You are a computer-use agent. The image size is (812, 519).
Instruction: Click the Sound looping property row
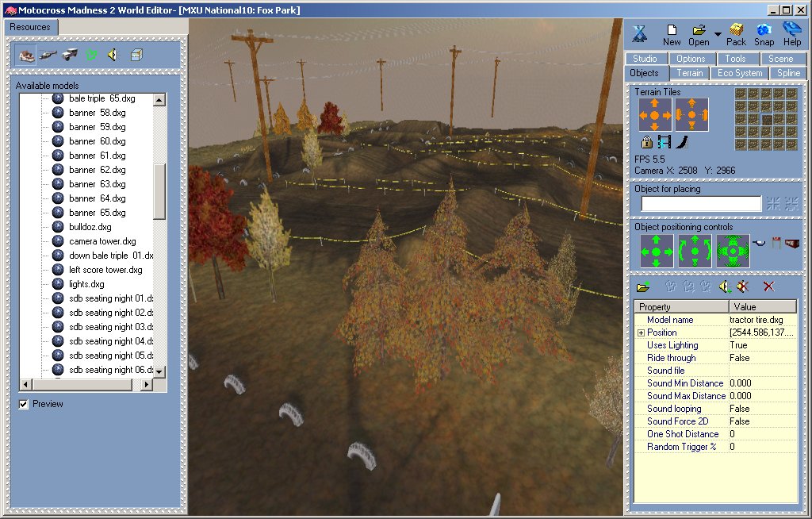point(716,409)
